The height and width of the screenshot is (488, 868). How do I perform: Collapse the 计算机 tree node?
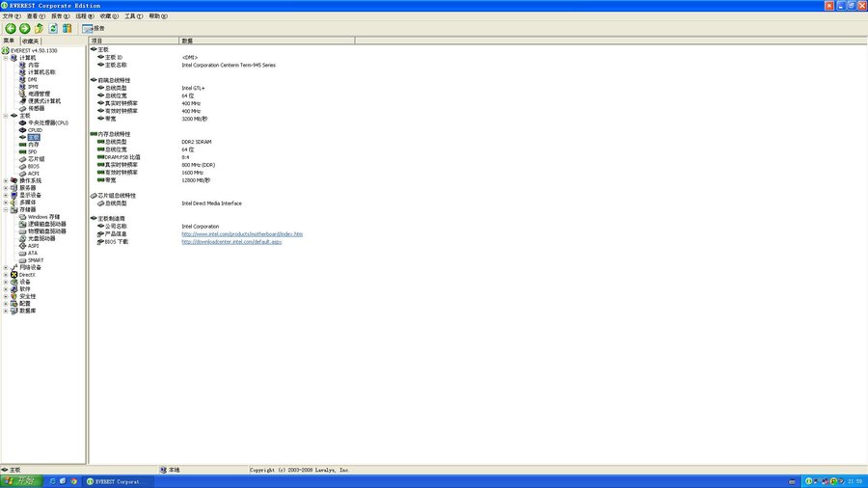[6, 58]
